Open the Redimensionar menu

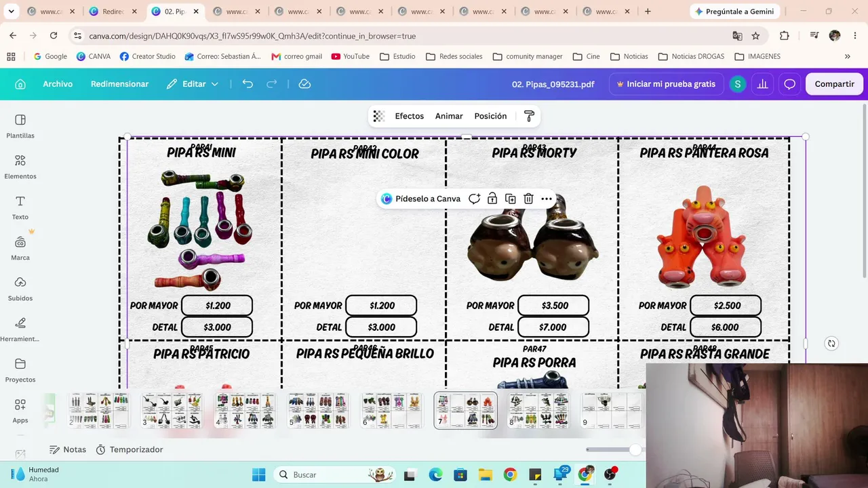click(119, 84)
